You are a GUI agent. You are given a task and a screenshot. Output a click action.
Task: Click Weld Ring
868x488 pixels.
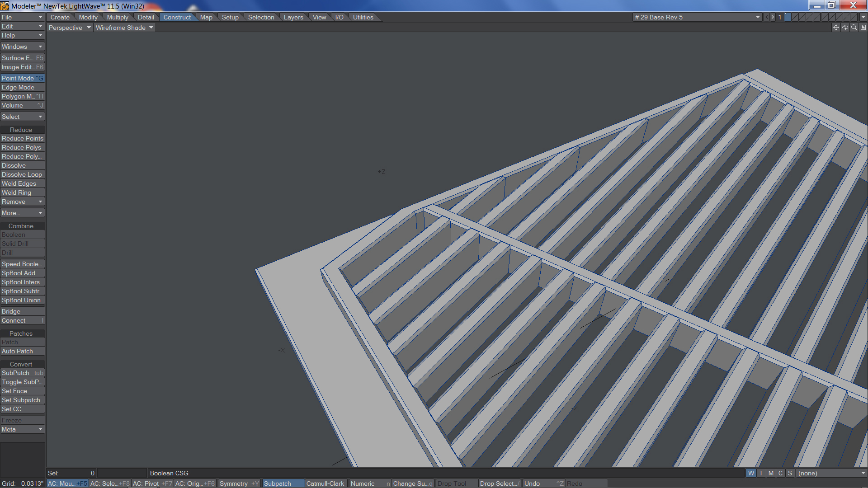22,192
